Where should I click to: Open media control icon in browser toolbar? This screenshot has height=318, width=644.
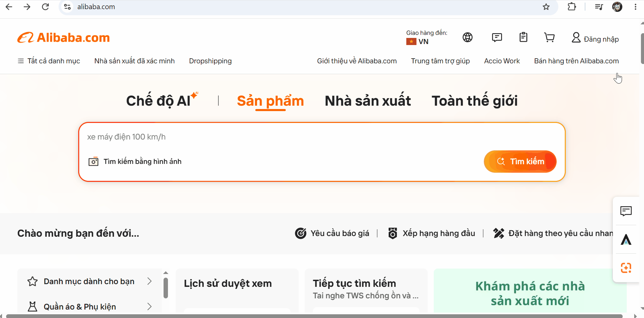click(599, 7)
